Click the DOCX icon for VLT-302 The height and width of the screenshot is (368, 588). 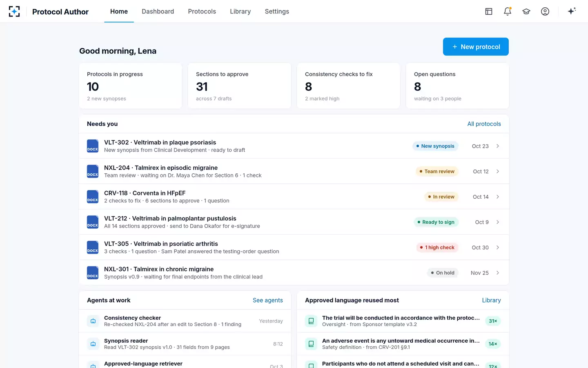click(93, 146)
